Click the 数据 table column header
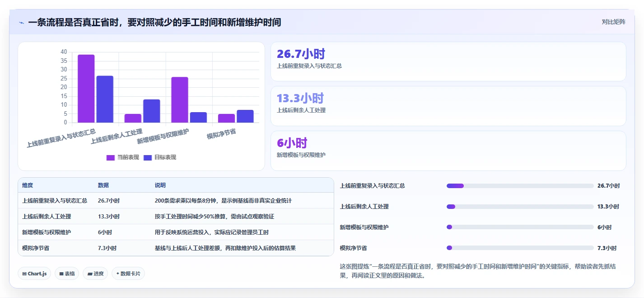This screenshot has height=298, width=644. pos(103,185)
